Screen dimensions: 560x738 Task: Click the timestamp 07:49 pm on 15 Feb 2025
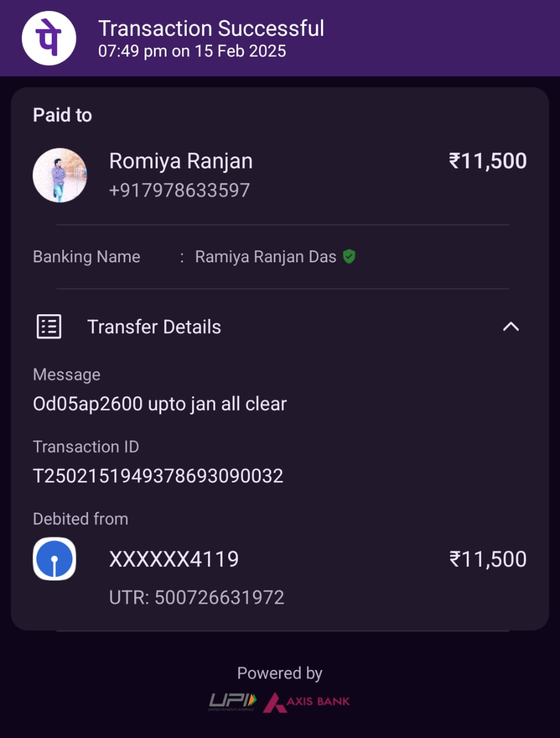coord(192,51)
